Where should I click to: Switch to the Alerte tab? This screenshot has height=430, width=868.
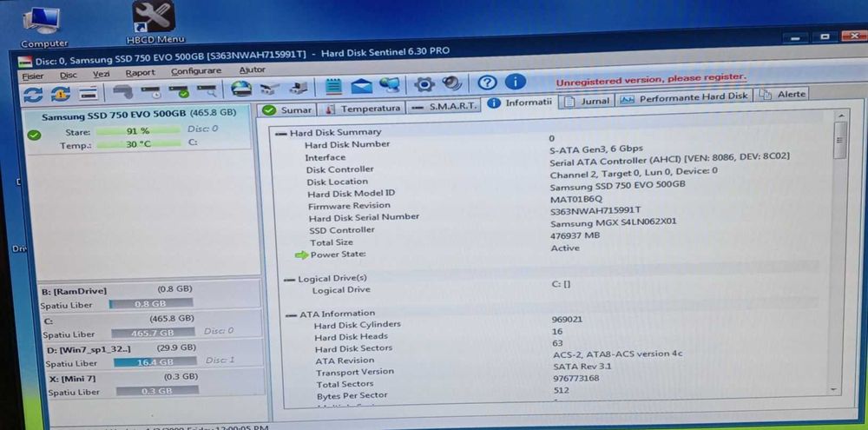tap(783, 95)
